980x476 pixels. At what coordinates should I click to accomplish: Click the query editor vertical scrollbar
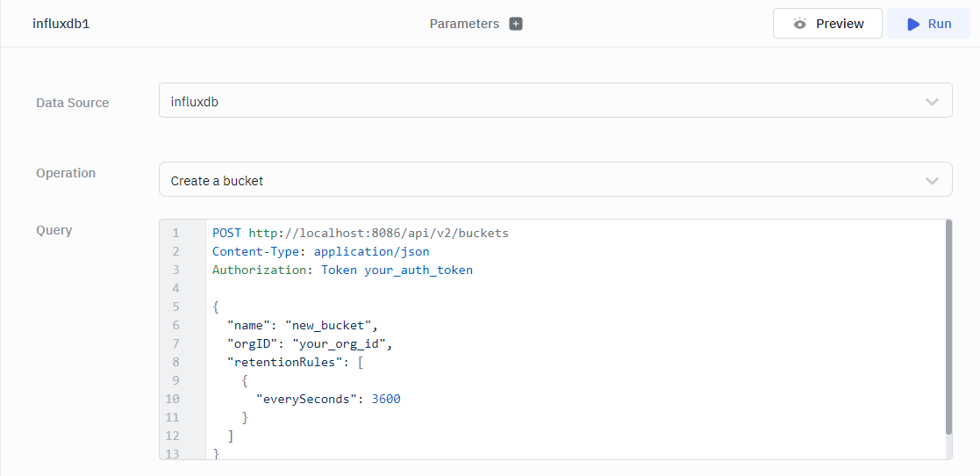point(948,327)
